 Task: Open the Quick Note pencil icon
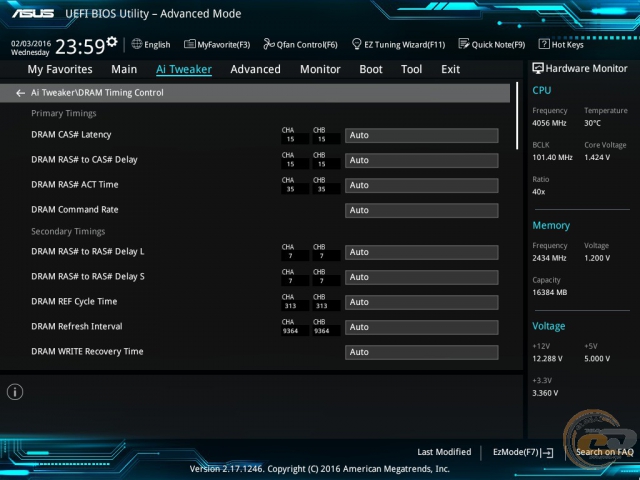tap(464, 44)
